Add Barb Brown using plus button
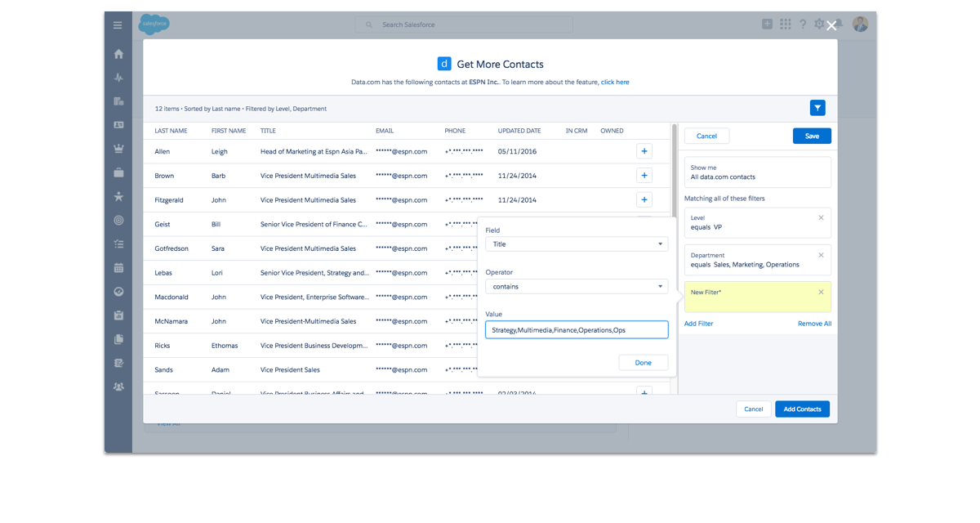Viewport: 980px width, 523px height. click(644, 176)
